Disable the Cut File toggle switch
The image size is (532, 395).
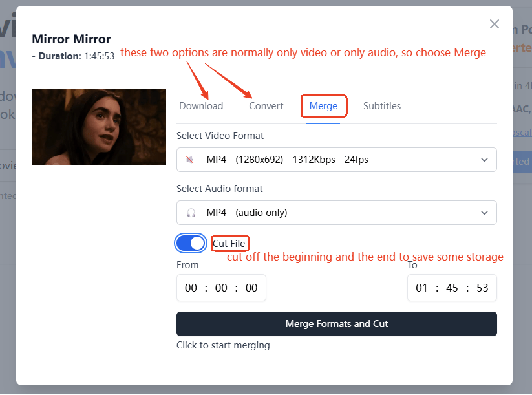191,243
